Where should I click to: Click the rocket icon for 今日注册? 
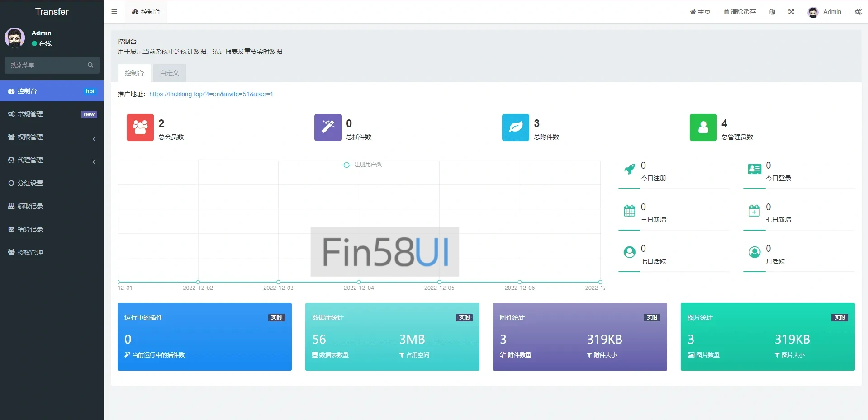click(x=629, y=170)
